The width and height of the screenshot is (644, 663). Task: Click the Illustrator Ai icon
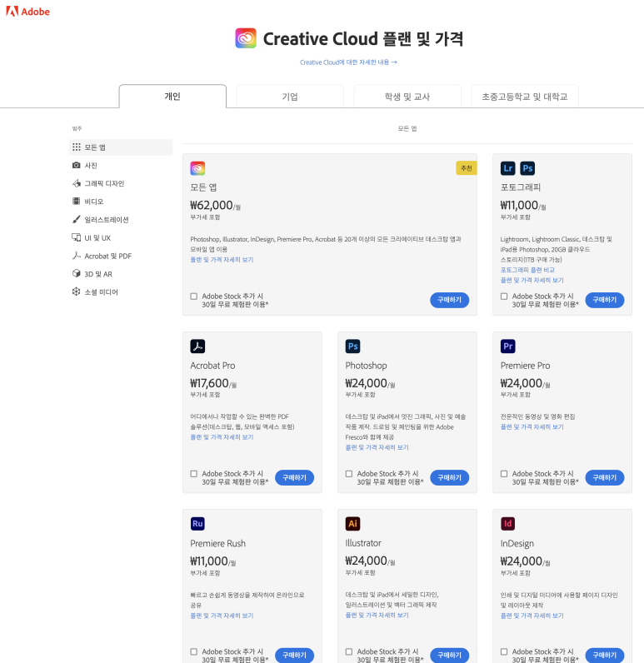click(352, 524)
